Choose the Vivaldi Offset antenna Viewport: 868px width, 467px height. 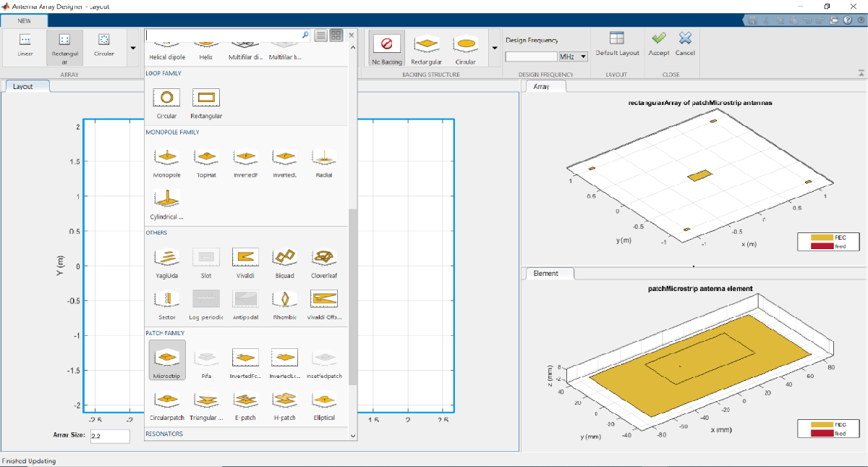(x=323, y=303)
